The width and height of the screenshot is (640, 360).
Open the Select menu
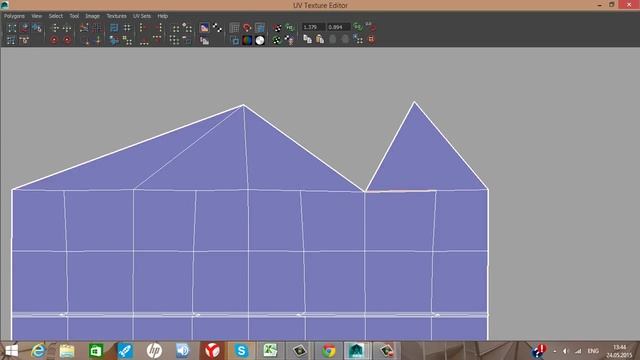pyautogui.click(x=56, y=16)
